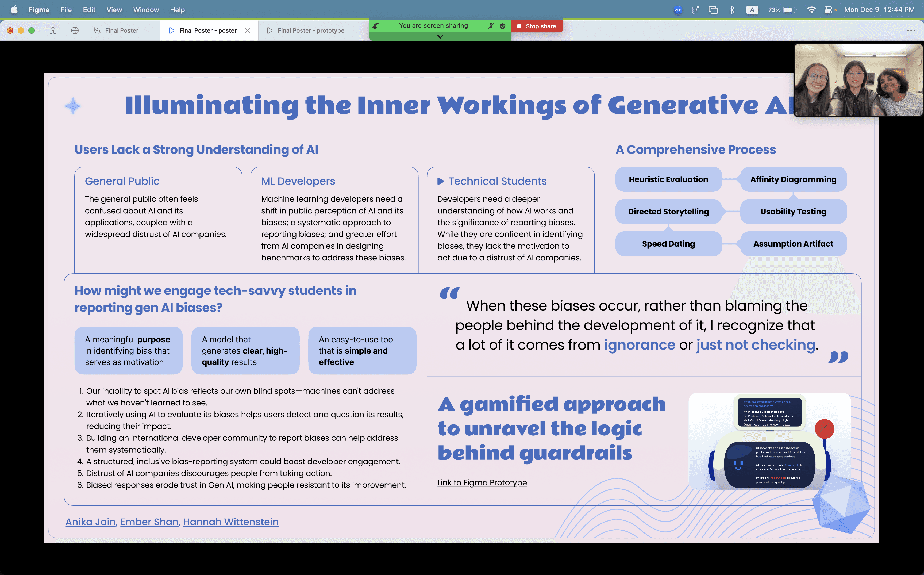The width and height of the screenshot is (924, 575).
Task: Click the 'An easy-to-use tool' card
Action: (362, 351)
